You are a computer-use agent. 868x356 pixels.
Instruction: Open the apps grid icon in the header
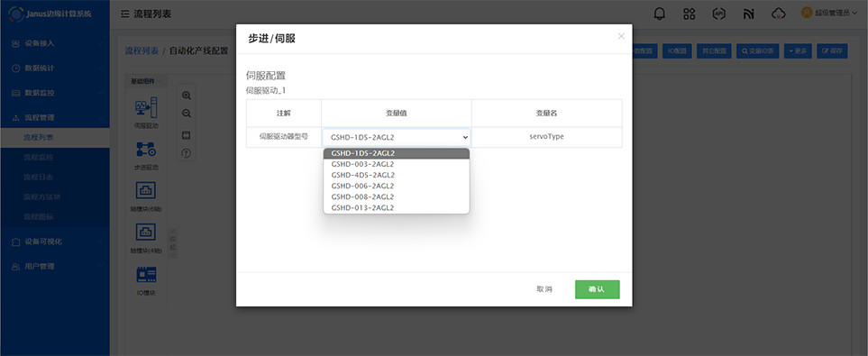690,14
